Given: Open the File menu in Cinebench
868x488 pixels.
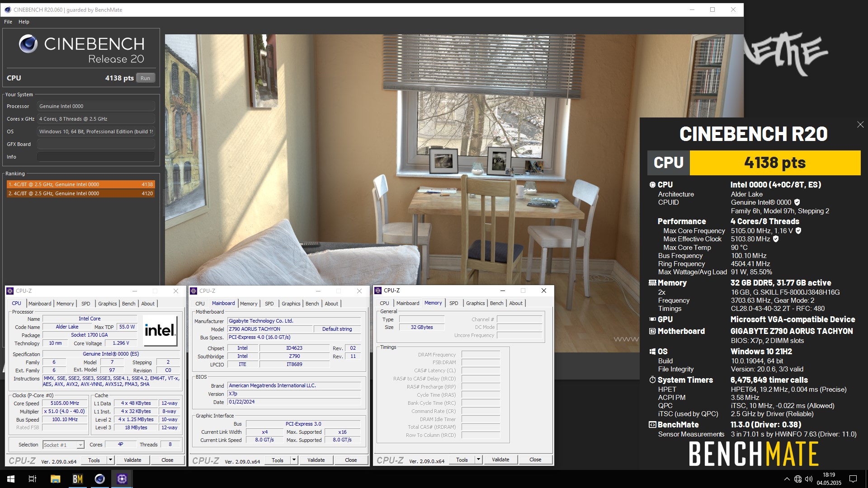Looking at the screenshot, I should point(8,22).
